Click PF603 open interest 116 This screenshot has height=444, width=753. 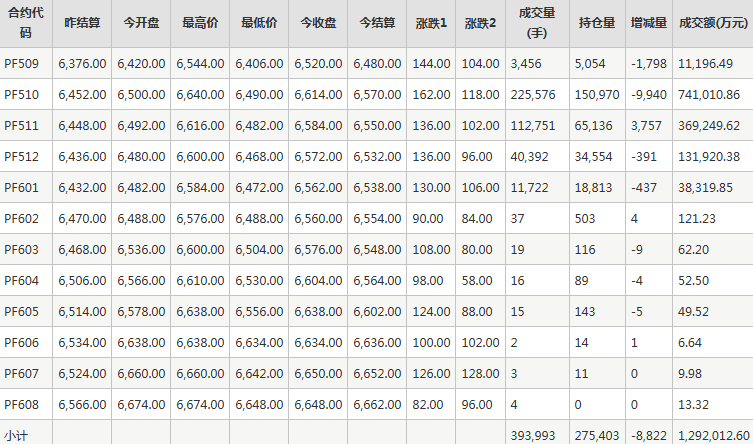pyautogui.click(x=585, y=250)
